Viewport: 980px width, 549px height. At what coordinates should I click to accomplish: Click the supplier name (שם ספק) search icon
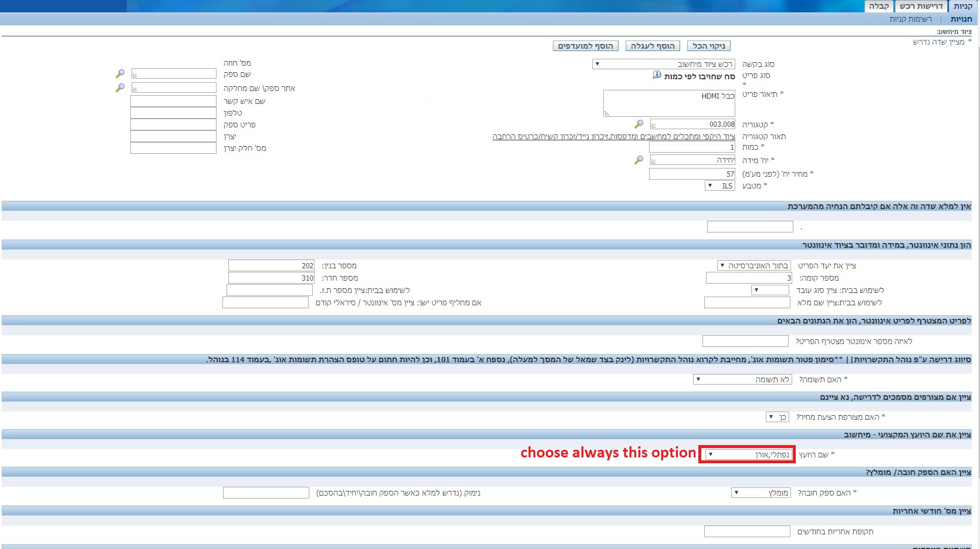point(120,74)
